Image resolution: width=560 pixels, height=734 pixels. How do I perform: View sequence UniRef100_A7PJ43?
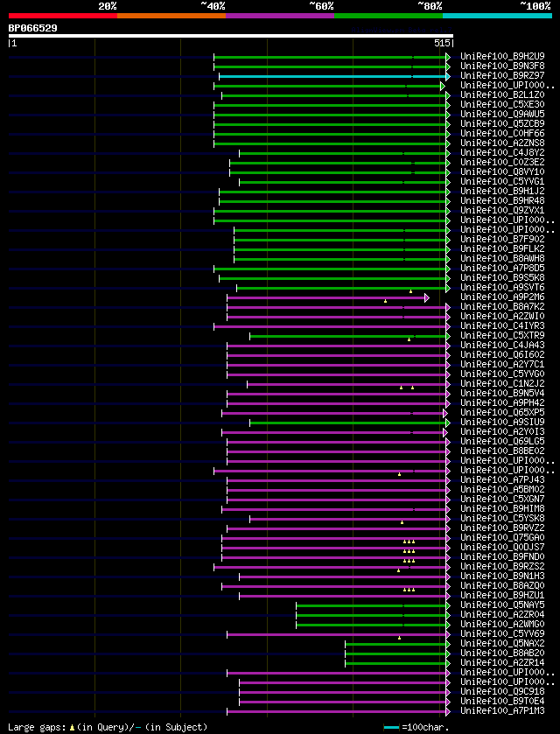click(x=502, y=481)
